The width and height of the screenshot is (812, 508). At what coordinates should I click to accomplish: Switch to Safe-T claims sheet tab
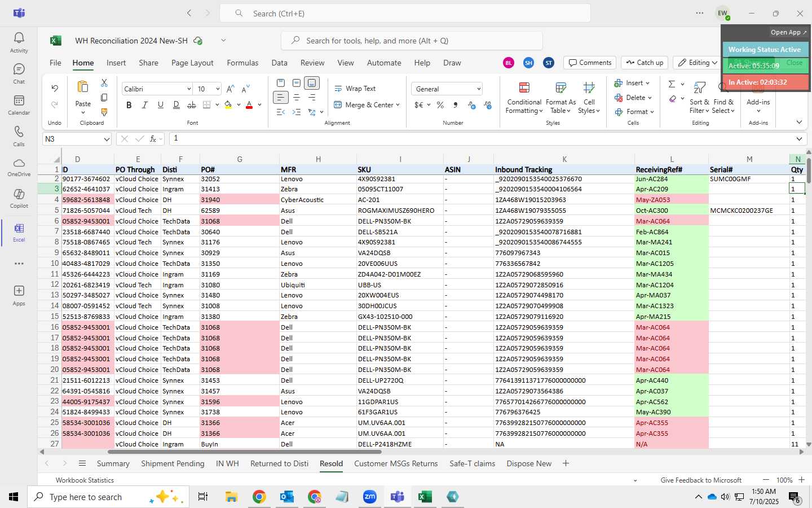point(472,463)
